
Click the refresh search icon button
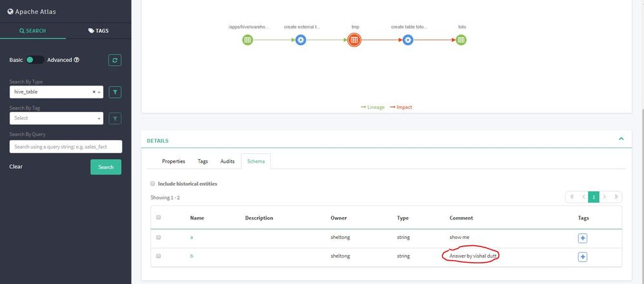click(x=115, y=60)
